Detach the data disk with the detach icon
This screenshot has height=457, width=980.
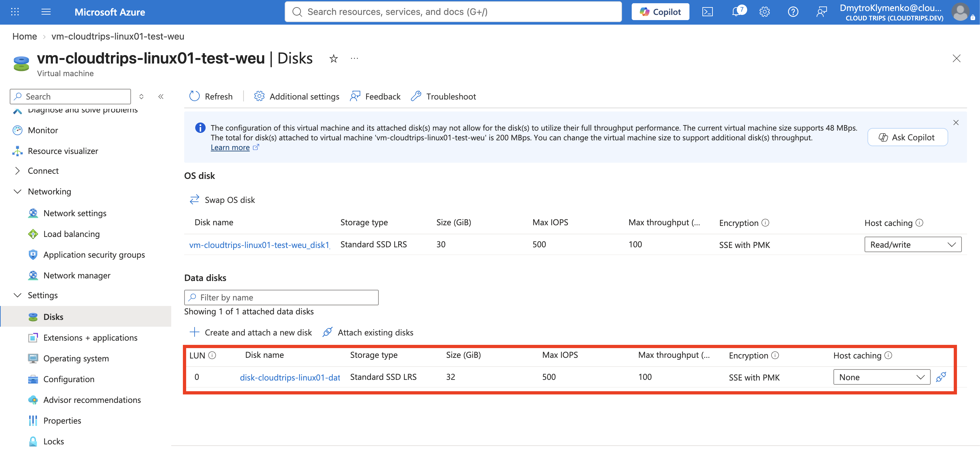[x=941, y=377]
